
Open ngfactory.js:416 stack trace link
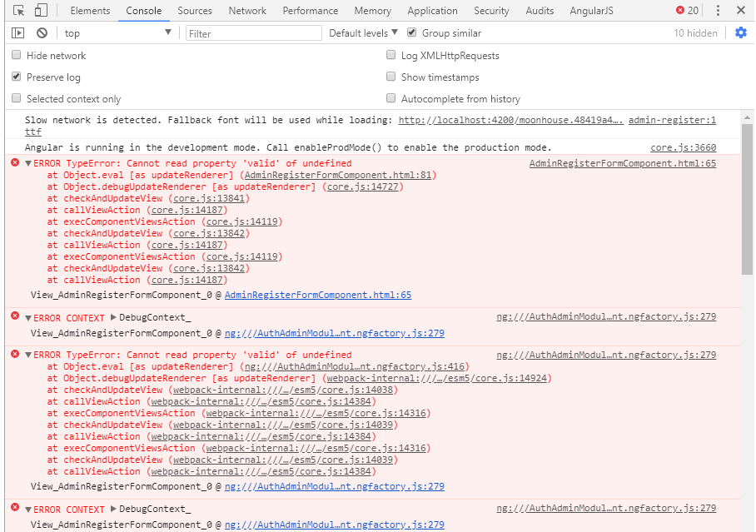point(355,366)
